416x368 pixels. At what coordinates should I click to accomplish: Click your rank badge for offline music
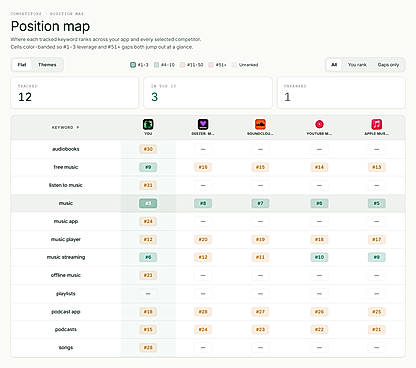148,275
